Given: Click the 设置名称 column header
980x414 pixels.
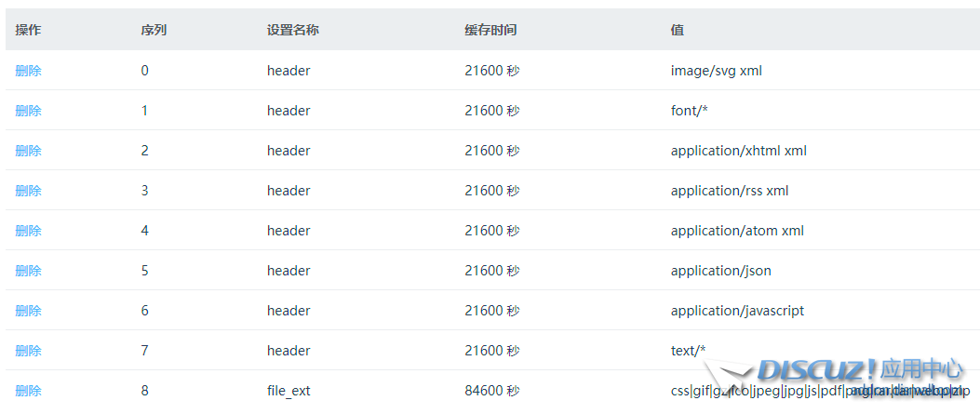Looking at the screenshot, I should [292, 31].
